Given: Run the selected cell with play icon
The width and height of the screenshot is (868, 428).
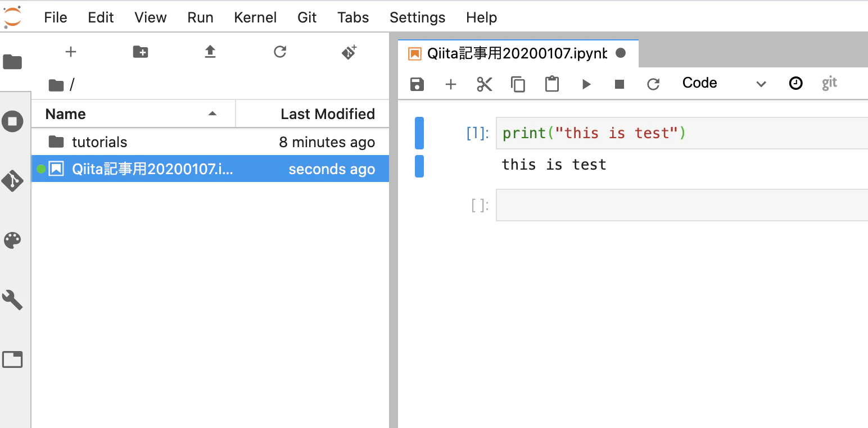Looking at the screenshot, I should (586, 84).
